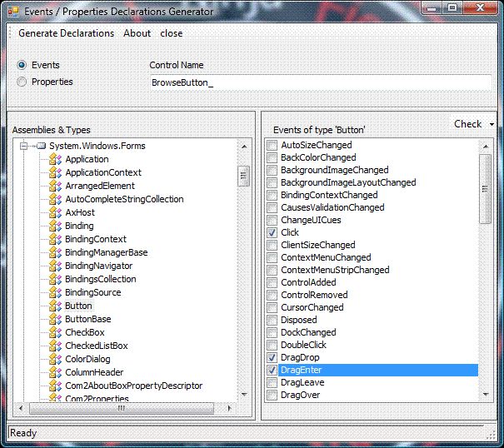The width and height of the screenshot is (504, 448).
Task: Click the Check button label
Action: pos(468,124)
